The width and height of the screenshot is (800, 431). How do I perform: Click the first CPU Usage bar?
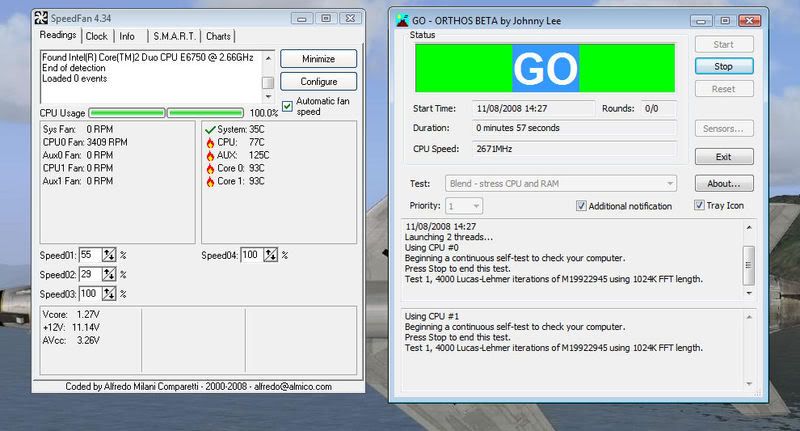click(127, 113)
